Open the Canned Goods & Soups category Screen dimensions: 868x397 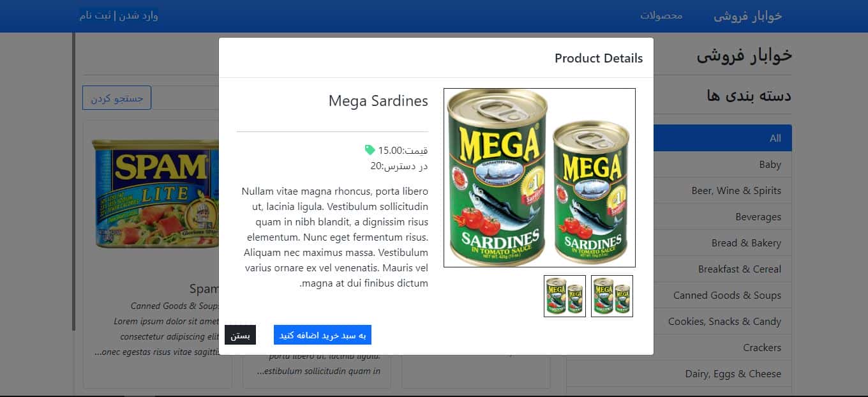(x=722, y=296)
